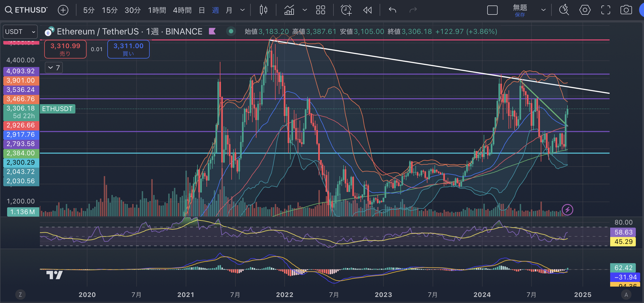The width and height of the screenshot is (644, 303).
Task: Click the 2025 time axis label
Action: 583,295
